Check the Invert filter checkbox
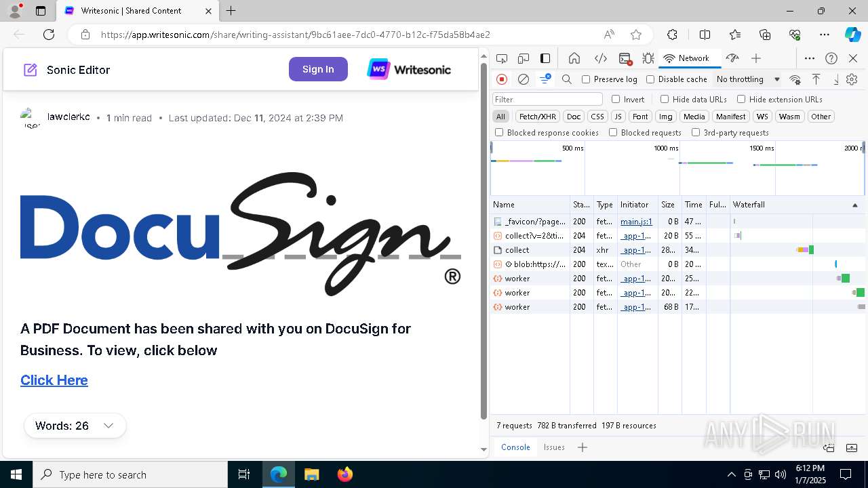868x488 pixels. pyautogui.click(x=616, y=99)
